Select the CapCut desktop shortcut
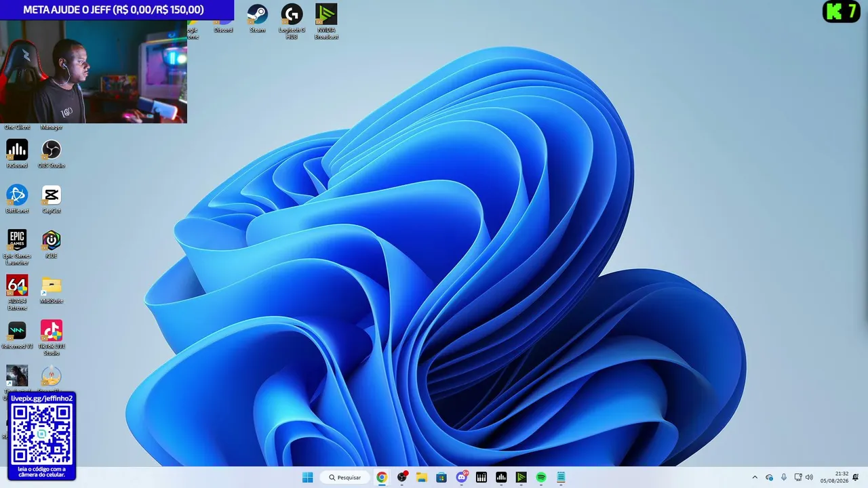 click(x=52, y=199)
